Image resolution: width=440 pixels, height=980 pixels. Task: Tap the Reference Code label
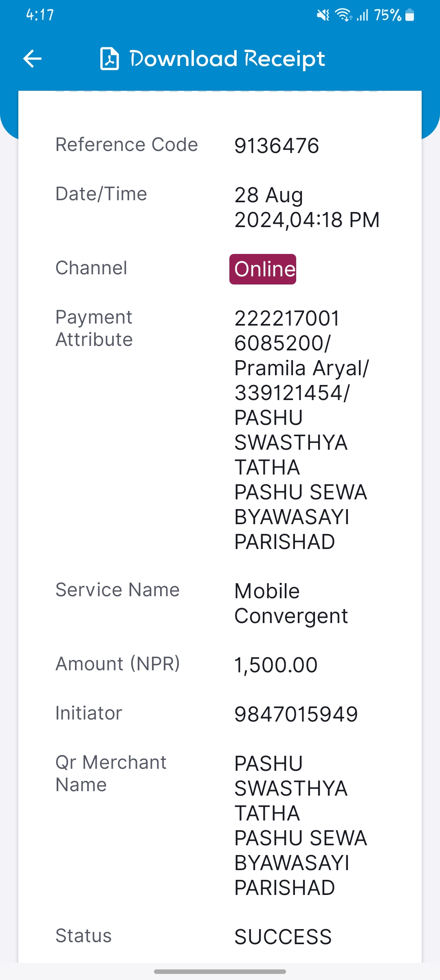127,144
